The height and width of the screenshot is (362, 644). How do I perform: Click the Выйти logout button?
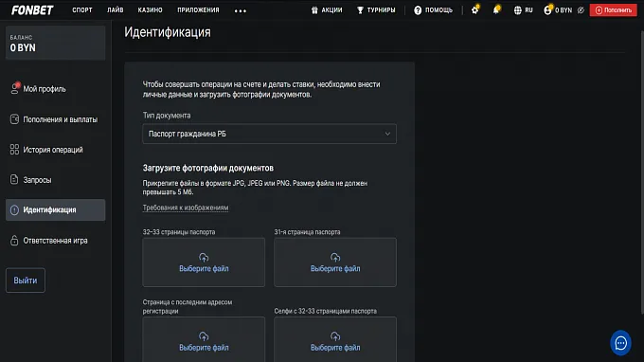pos(26,281)
